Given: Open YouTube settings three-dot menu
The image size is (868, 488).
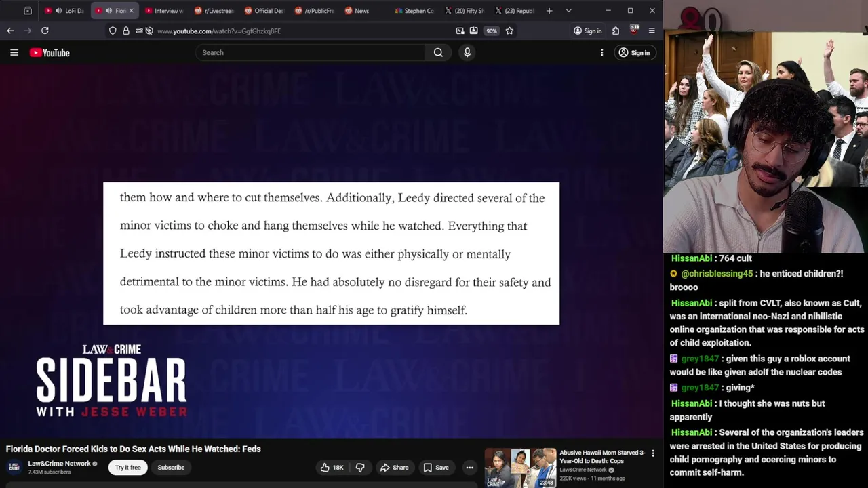Looking at the screenshot, I should [601, 52].
